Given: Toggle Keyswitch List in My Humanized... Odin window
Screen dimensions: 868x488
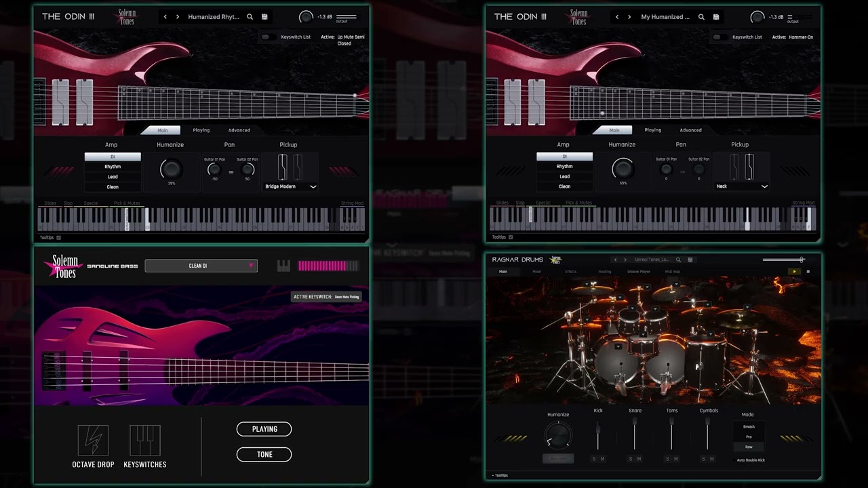Looking at the screenshot, I should [x=720, y=37].
